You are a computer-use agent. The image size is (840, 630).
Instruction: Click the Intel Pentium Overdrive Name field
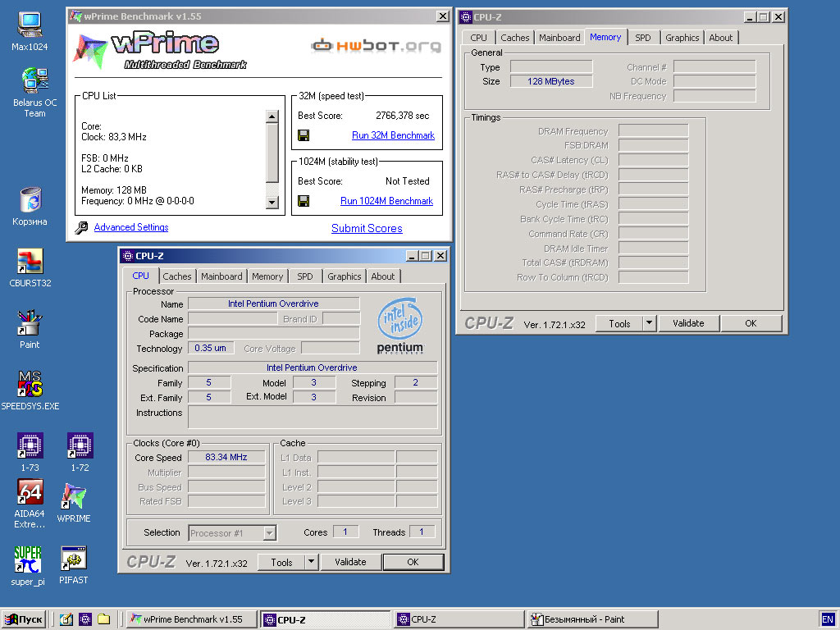(x=274, y=304)
